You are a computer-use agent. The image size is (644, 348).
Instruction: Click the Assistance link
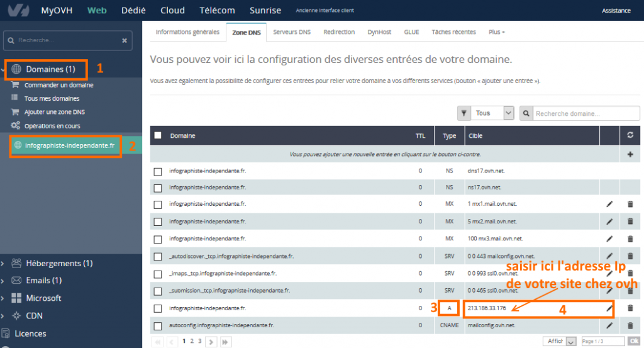pyautogui.click(x=616, y=11)
